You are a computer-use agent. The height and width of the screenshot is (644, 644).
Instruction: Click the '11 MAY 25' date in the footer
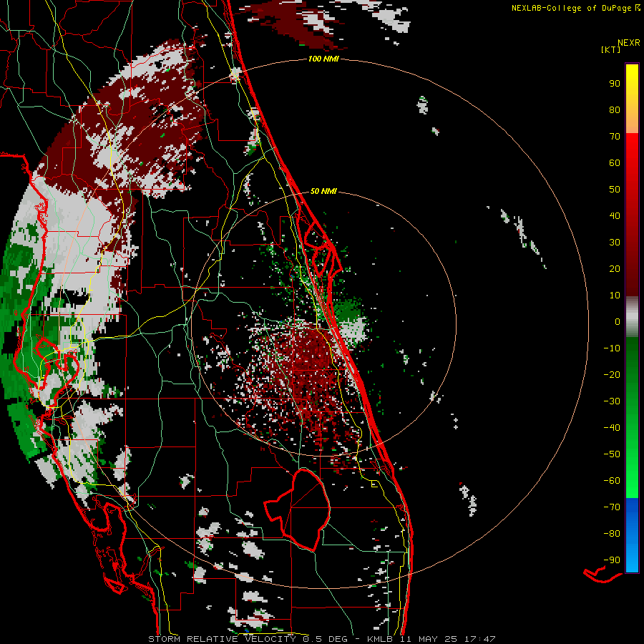tap(429, 639)
